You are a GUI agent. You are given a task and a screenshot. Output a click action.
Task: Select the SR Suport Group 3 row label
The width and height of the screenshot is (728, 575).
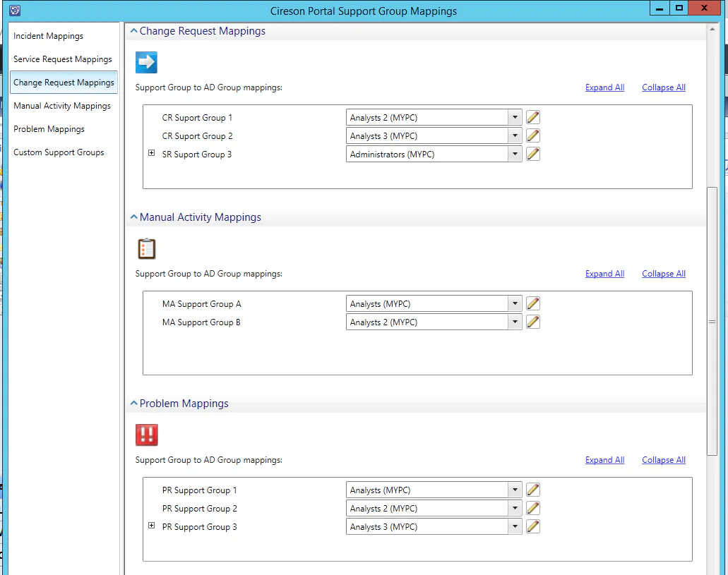196,155
